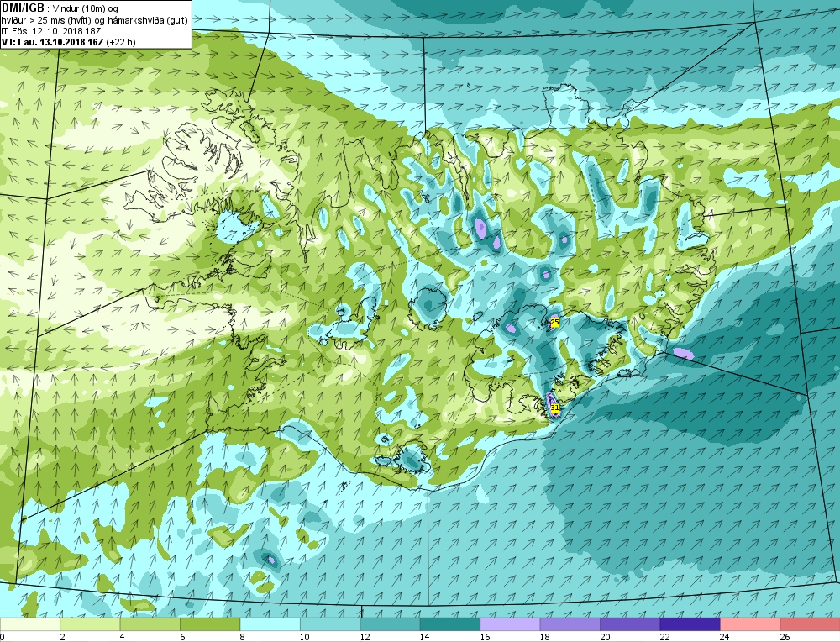Click the '0' label on the scale
Image resolution: width=840 pixels, height=642 pixels.
pos(3,637)
